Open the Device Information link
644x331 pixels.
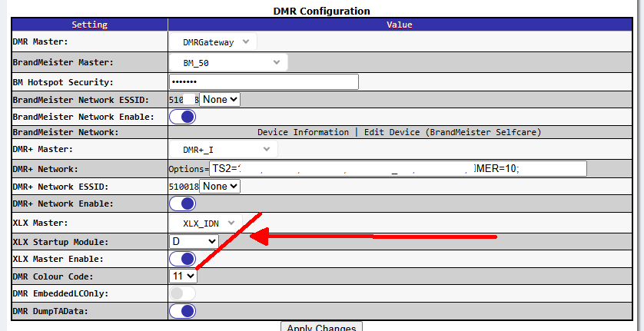(303, 132)
